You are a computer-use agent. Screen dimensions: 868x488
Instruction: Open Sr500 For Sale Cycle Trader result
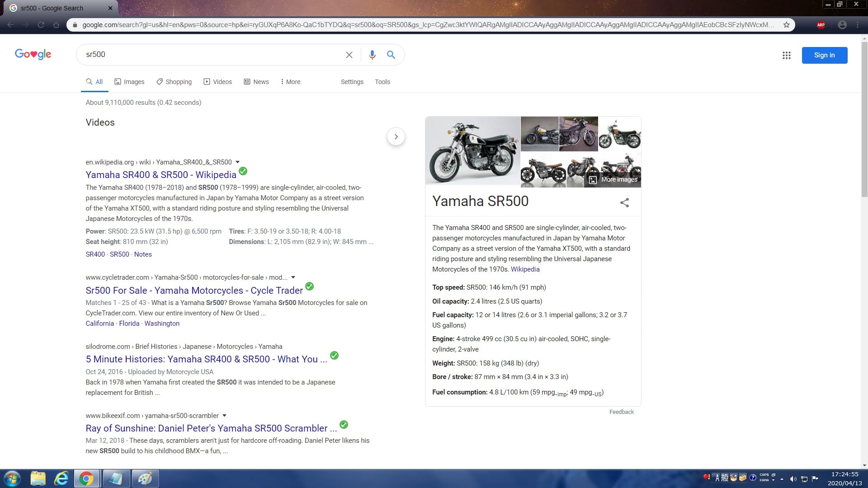tap(194, 291)
